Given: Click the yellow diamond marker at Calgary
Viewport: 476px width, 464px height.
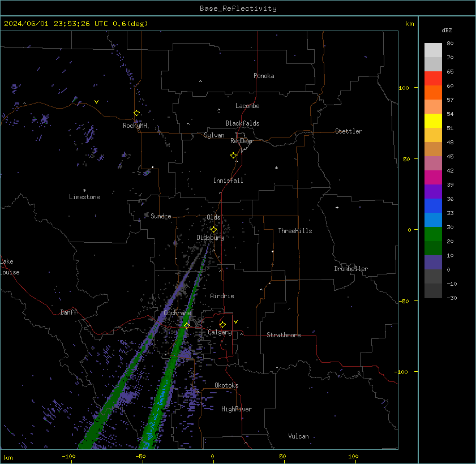Looking at the screenshot, I should point(222,325).
